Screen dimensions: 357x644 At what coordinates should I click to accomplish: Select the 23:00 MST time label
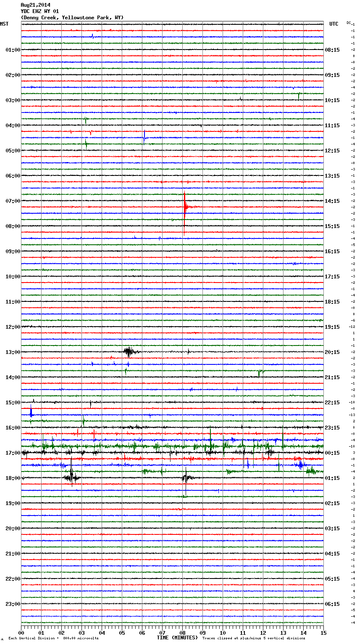point(13,604)
